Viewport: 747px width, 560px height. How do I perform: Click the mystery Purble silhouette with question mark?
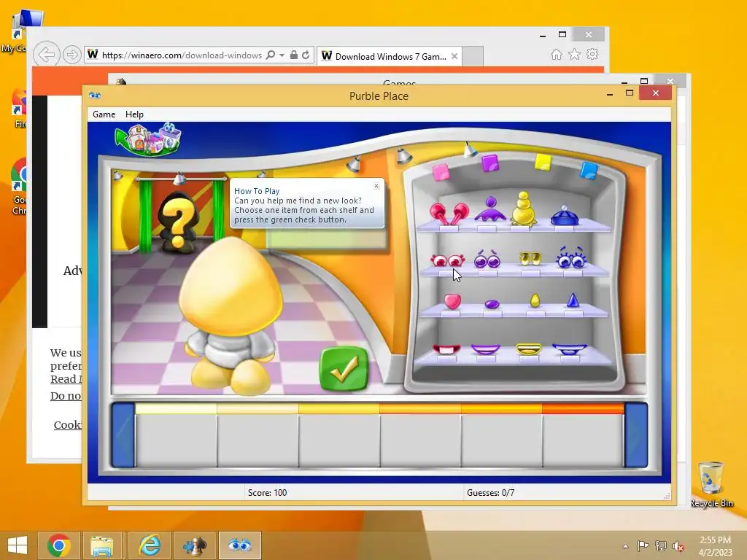click(178, 222)
